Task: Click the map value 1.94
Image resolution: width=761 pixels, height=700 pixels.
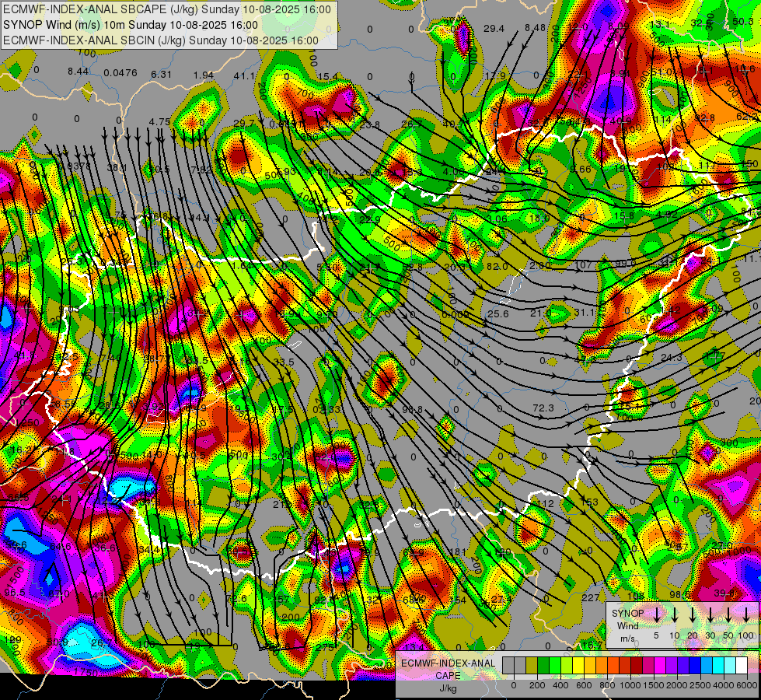Action: pyautogui.click(x=204, y=75)
